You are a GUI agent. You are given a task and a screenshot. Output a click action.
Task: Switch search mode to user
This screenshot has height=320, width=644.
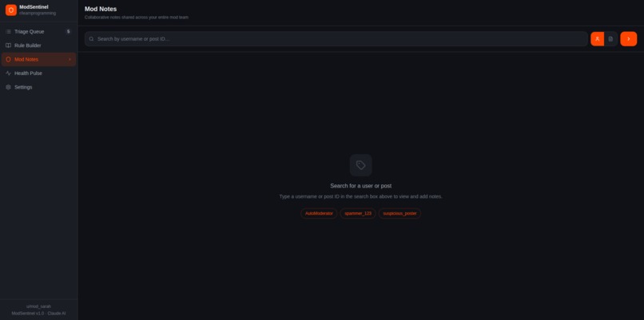point(597,39)
